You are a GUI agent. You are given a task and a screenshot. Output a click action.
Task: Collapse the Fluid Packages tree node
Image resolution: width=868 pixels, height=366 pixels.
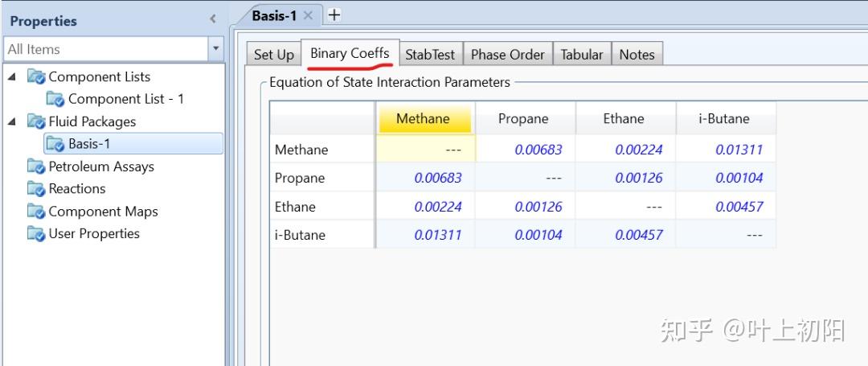click(12, 121)
